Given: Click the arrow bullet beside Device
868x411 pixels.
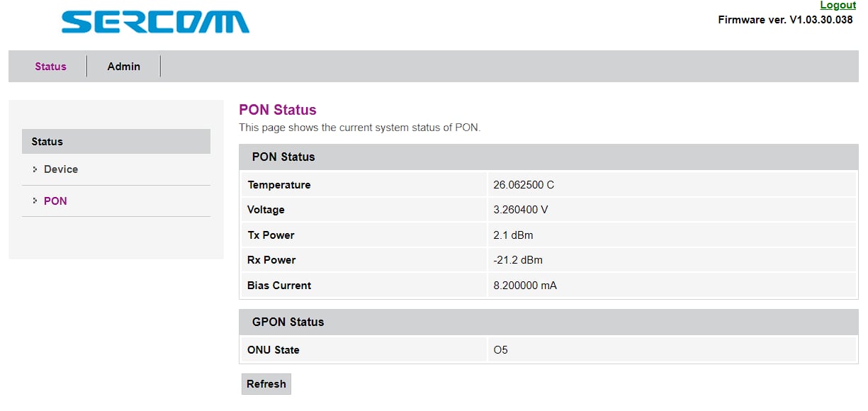Looking at the screenshot, I should pos(34,169).
